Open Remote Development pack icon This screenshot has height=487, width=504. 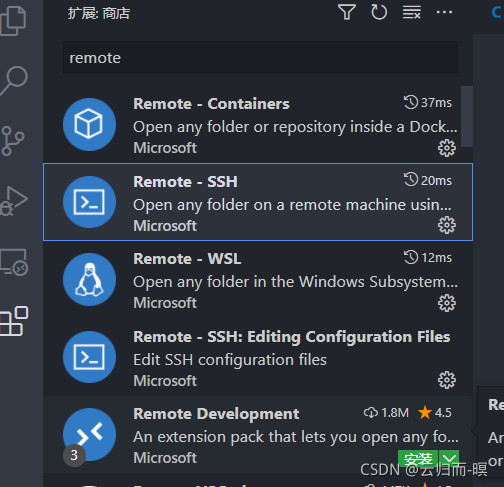coord(89,434)
